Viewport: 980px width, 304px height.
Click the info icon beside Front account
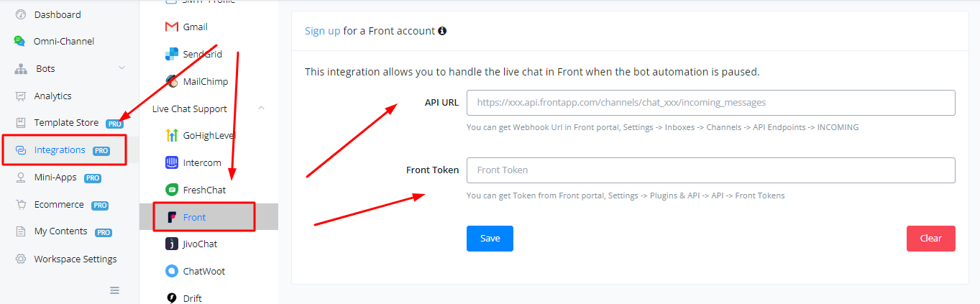[x=442, y=31]
